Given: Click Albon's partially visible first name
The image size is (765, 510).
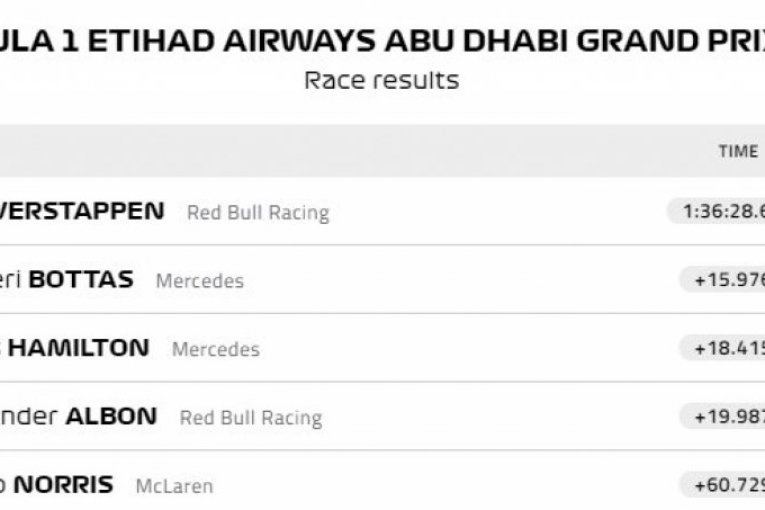Looking at the screenshot, I should click(28, 415).
